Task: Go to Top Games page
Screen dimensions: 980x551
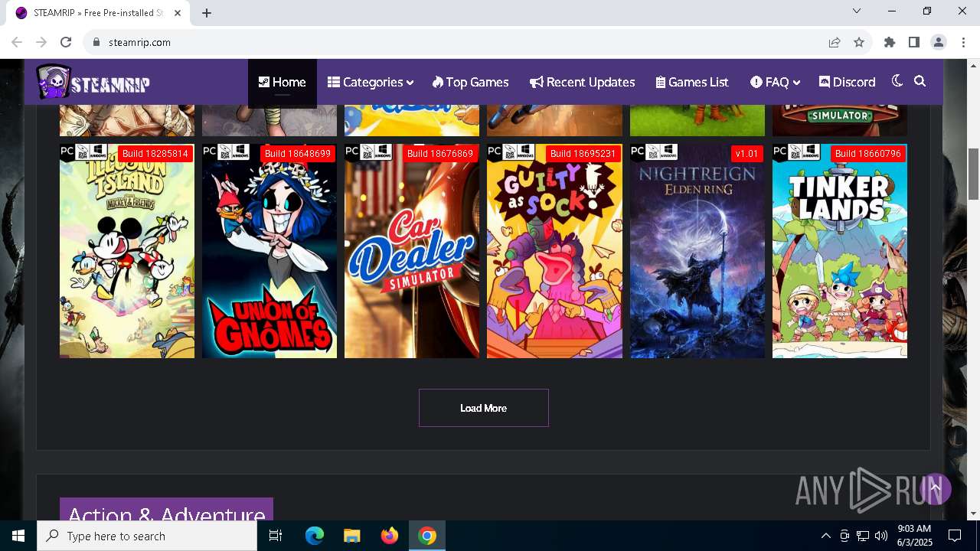Action: 470,82
